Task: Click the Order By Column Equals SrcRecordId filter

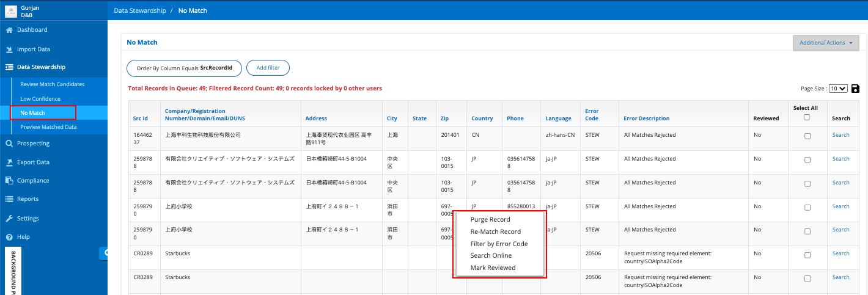Action: click(x=184, y=68)
